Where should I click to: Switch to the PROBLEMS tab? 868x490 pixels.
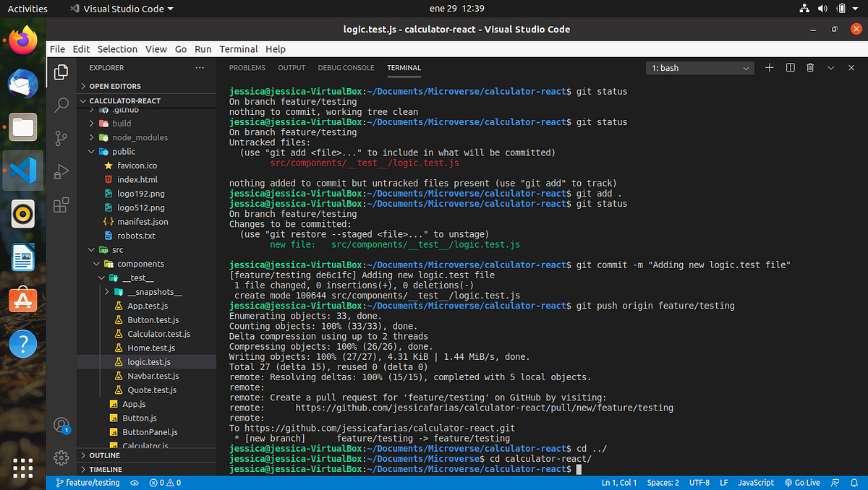[247, 67]
